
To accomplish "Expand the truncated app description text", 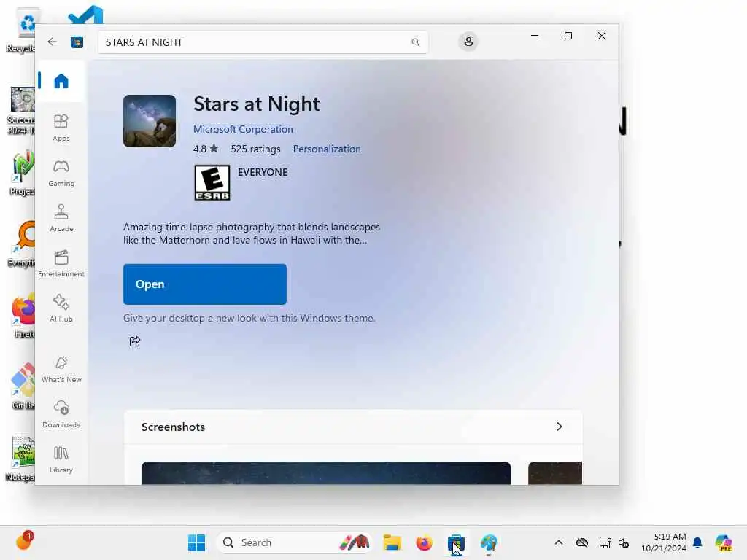I will [x=252, y=233].
